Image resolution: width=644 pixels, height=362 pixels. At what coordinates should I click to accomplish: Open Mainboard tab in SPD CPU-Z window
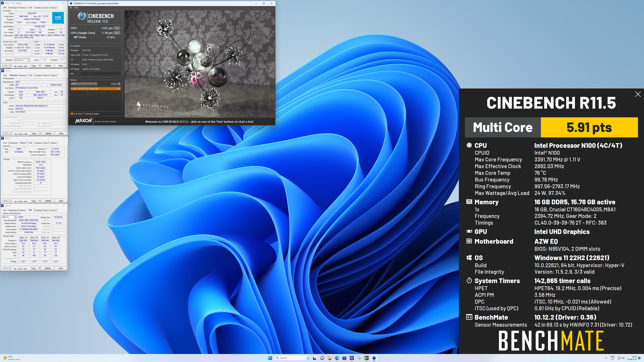[13, 210]
